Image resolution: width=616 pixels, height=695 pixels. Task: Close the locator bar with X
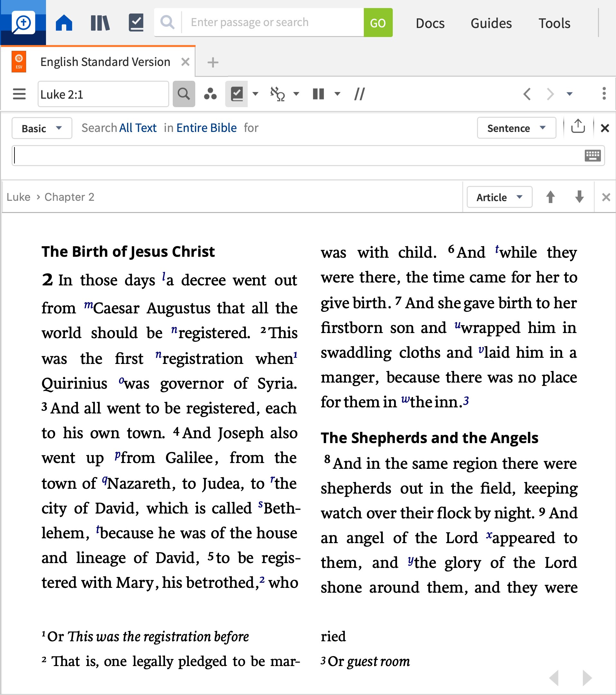tap(606, 197)
